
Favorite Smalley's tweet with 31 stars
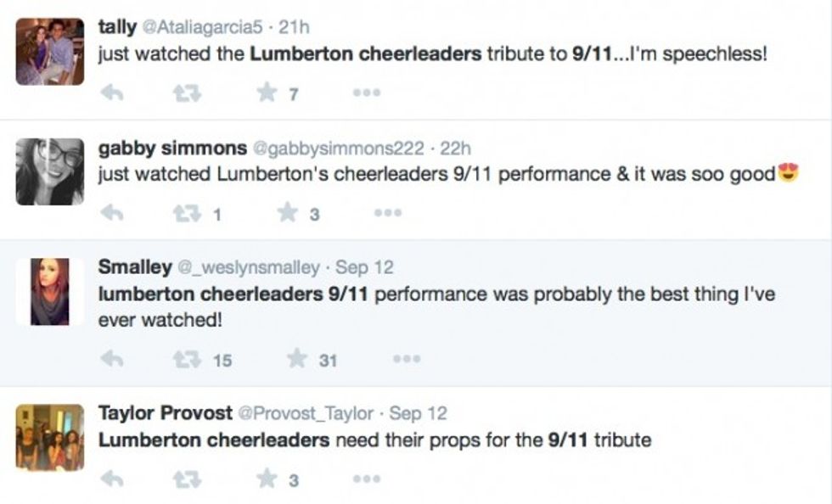pos(296,360)
